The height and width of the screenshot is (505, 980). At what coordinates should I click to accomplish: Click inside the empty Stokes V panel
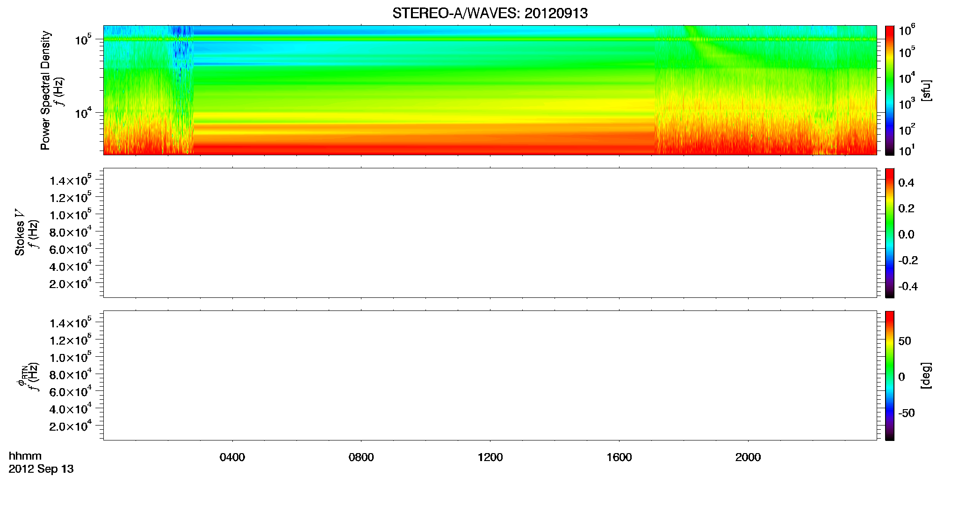coord(490,233)
